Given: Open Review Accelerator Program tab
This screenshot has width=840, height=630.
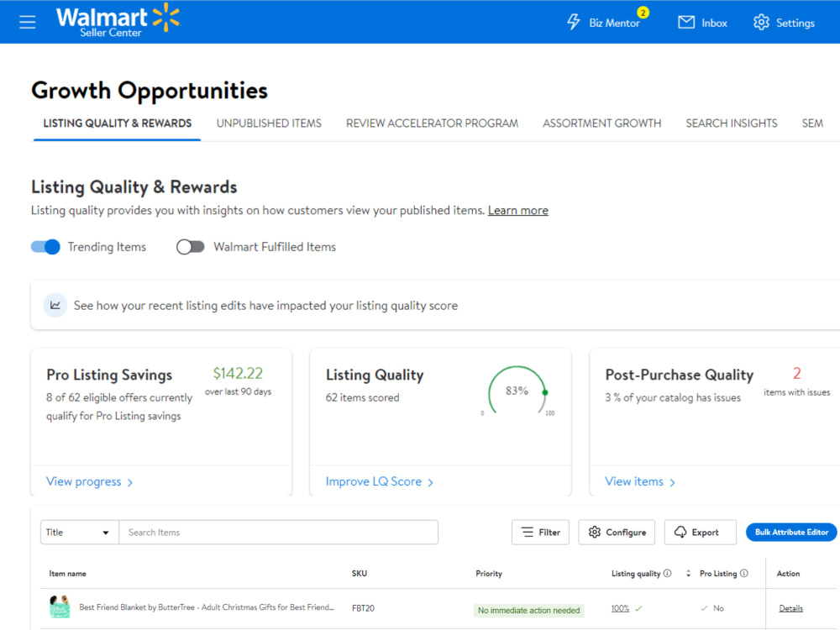Looking at the screenshot, I should pos(432,123).
